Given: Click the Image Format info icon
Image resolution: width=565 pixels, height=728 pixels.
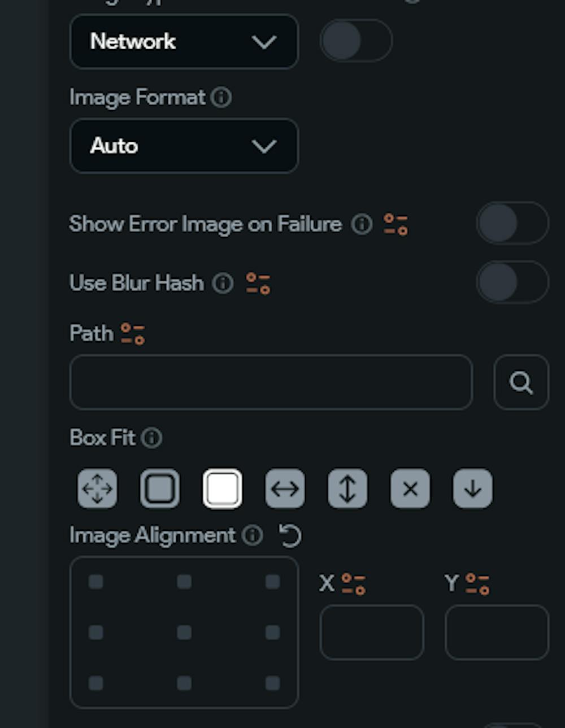Looking at the screenshot, I should pyautogui.click(x=221, y=97).
